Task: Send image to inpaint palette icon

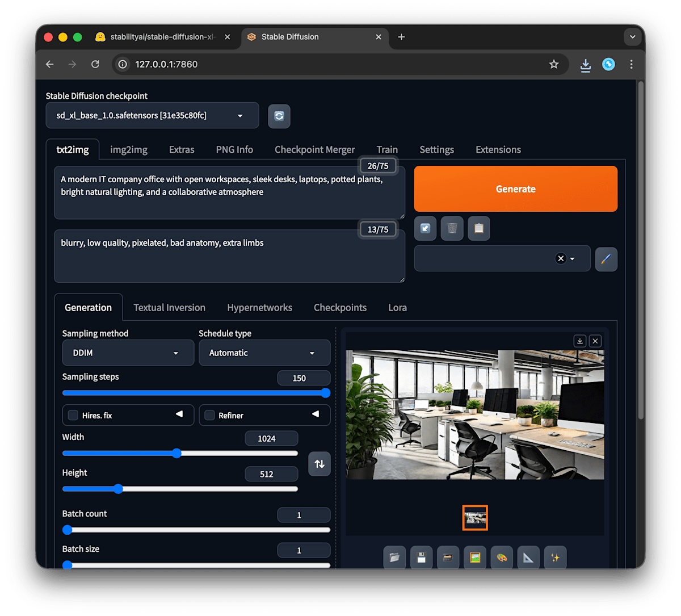Action: point(502,558)
